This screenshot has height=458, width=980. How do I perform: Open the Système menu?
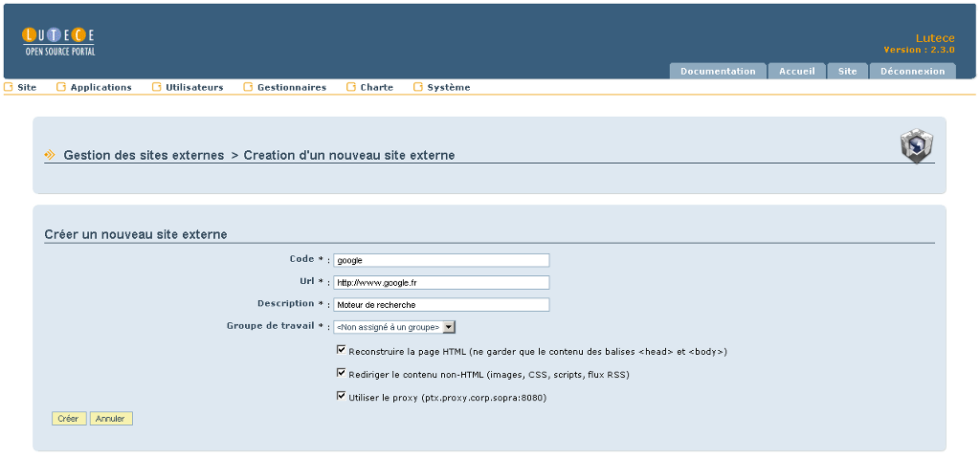pyautogui.click(x=449, y=87)
